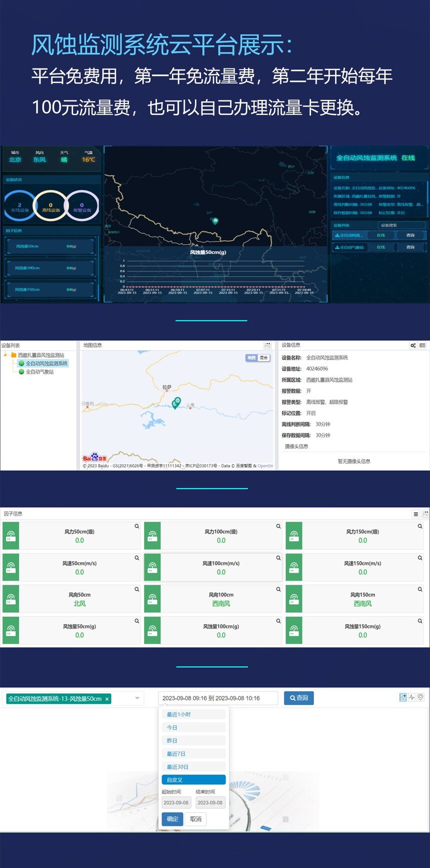This screenshot has width=430, height=868.
Task: Click green sensor icon of 风蚀量50cm(g)
Action: (x=11, y=630)
